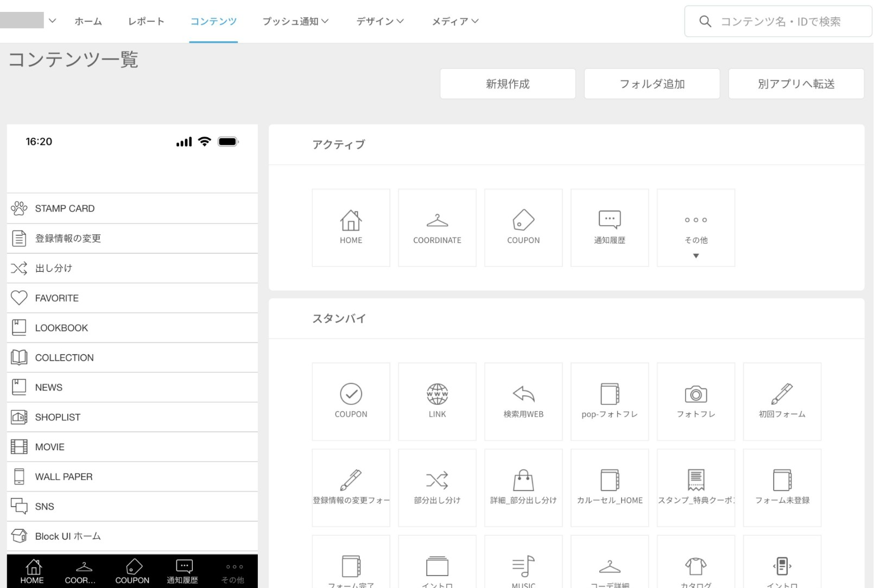Open the 通知履歴 tile in Active section
874x588 pixels.
[x=610, y=228]
